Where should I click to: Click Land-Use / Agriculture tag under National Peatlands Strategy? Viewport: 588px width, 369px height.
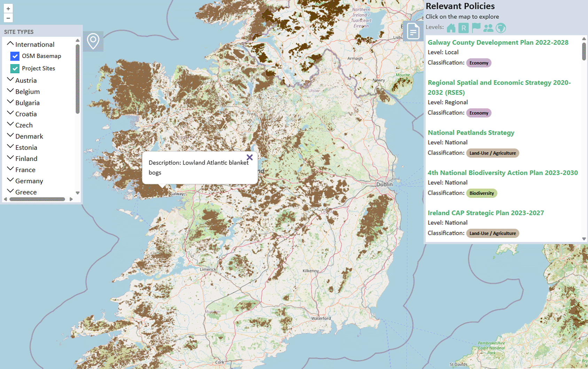click(x=493, y=153)
